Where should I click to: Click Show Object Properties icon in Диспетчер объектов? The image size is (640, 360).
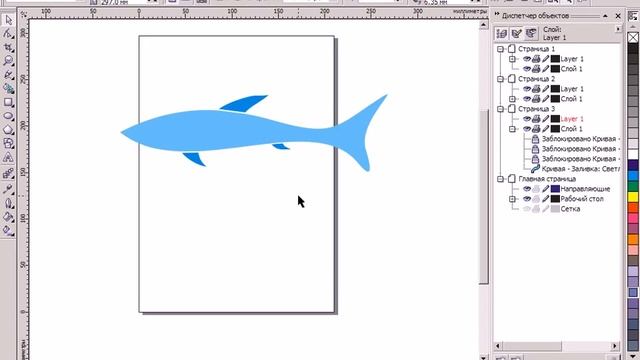click(502, 33)
